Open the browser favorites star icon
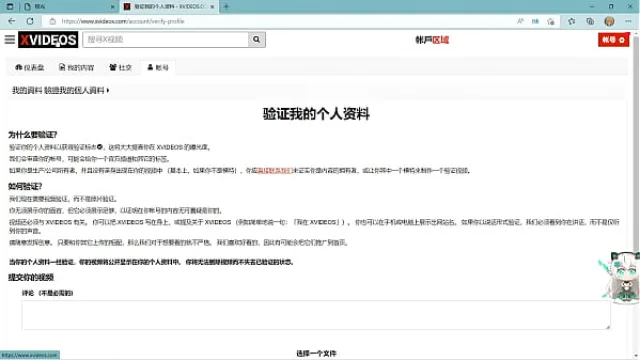This screenshot has height=360, width=640. pos(571,21)
